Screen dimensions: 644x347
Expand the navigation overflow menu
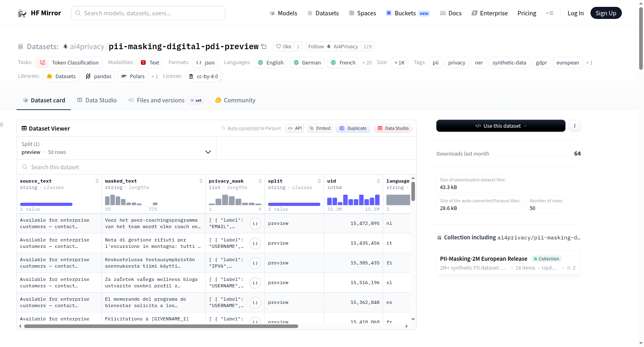pos(549,13)
